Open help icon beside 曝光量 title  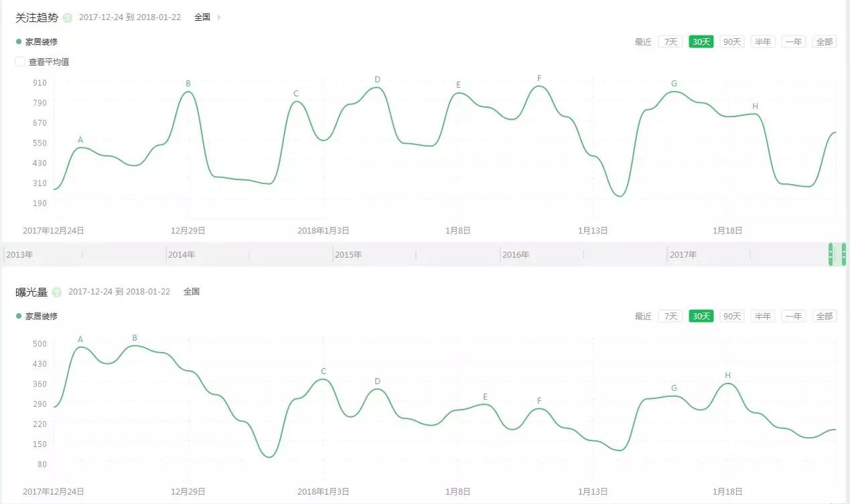pyautogui.click(x=57, y=292)
